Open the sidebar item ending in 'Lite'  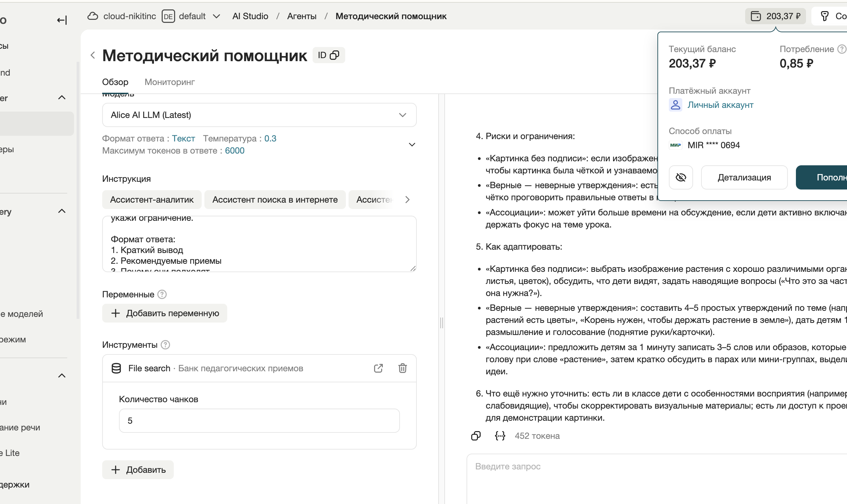pyautogui.click(x=10, y=453)
